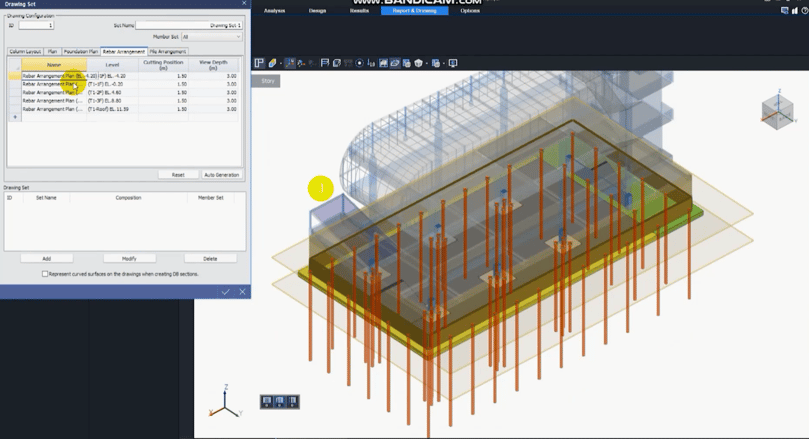809x439 pixels.
Task: Select the Story label button in viewport
Action: (x=267, y=81)
